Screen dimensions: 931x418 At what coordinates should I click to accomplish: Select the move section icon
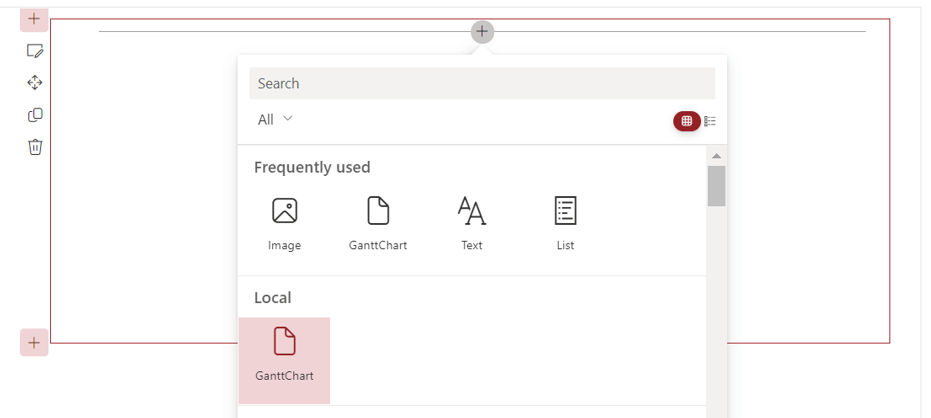(35, 83)
